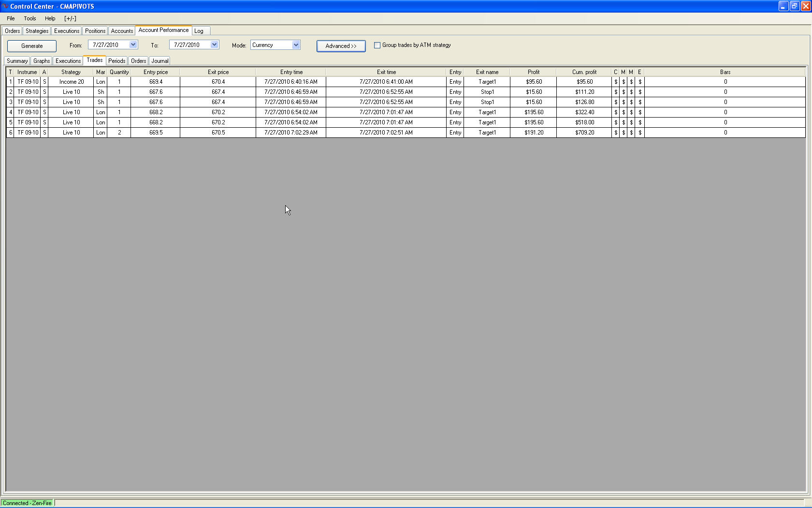Open the Journal sub-tab
Viewport: 812px width, 508px height.
click(160, 61)
